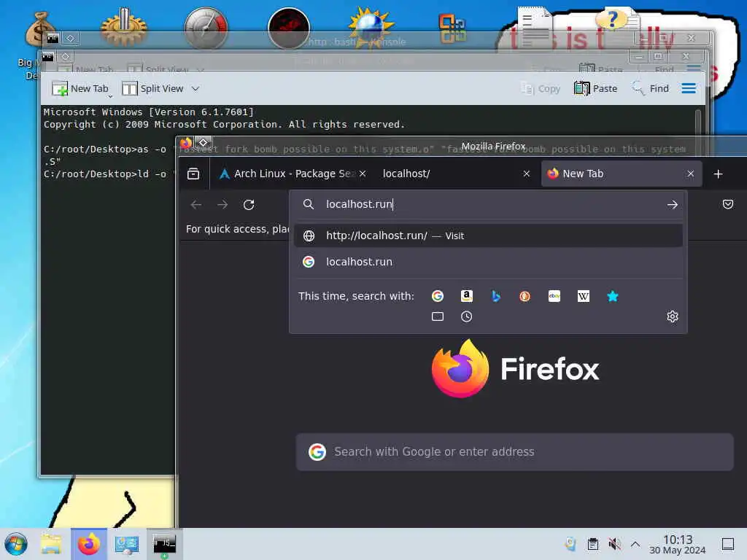Open the speedometer gauge desktop icon
The width and height of the screenshot is (747, 560).
pyautogui.click(x=206, y=28)
